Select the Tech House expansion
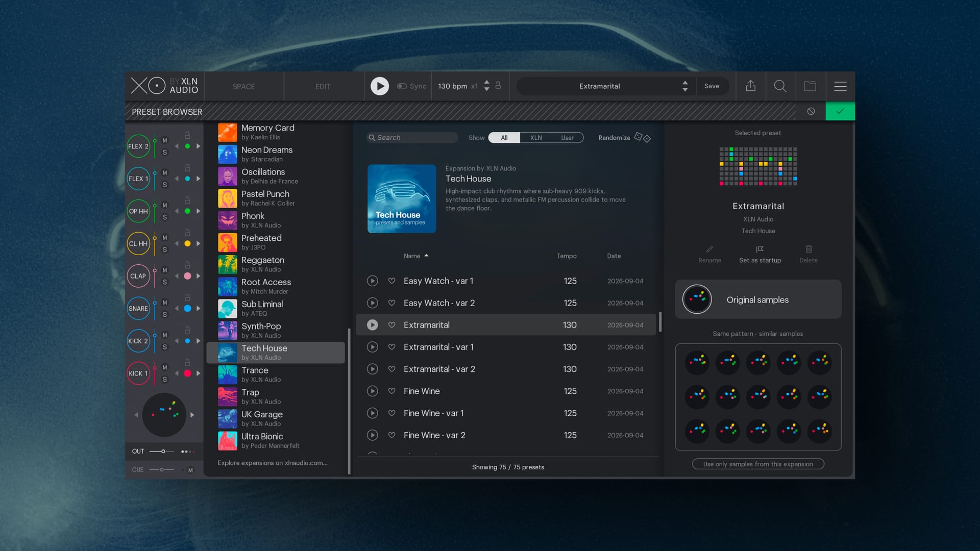980x551 pixels. pyautogui.click(x=276, y=353)
